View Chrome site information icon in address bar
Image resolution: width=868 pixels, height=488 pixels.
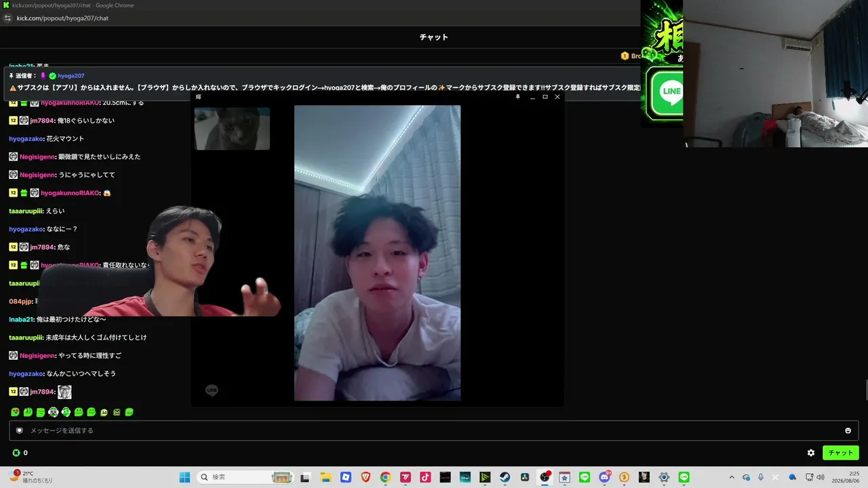click(x=8, y=18)
